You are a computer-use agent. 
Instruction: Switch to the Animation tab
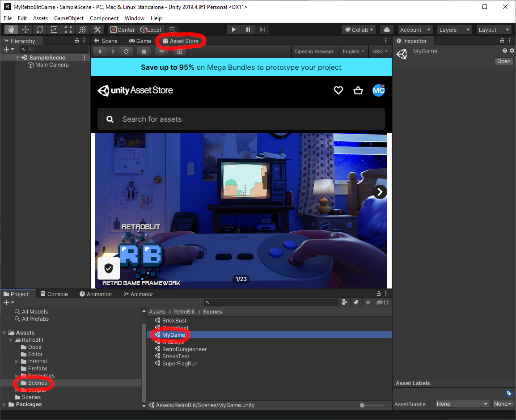point(96,294)
